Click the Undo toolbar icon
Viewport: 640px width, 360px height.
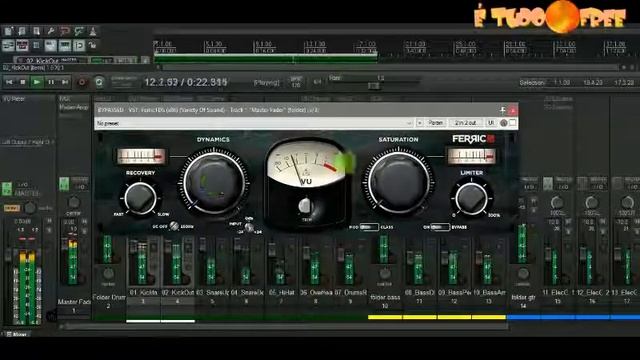pos(64,31)
